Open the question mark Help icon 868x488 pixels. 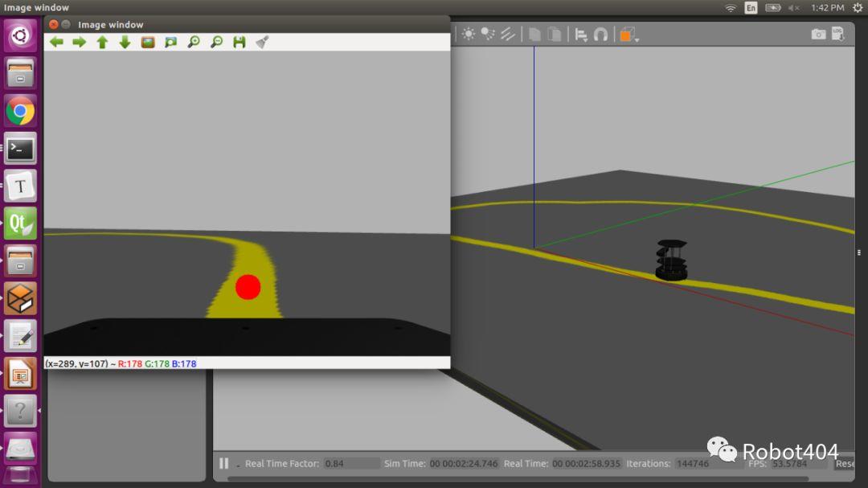(20, 411)
